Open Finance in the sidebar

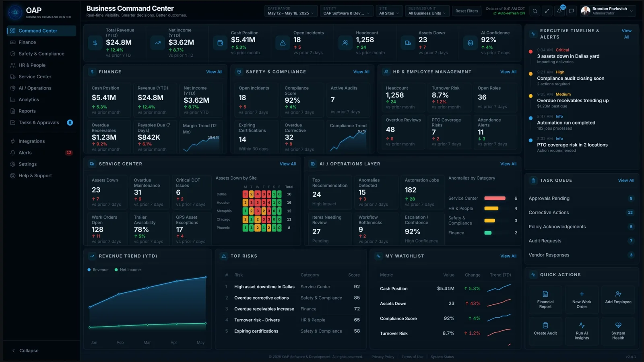pyautogui.click(x=41, y=42)
